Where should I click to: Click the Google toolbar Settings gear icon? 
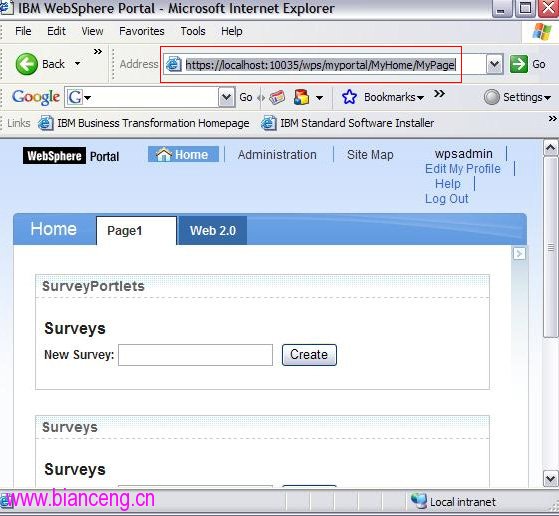492,97
